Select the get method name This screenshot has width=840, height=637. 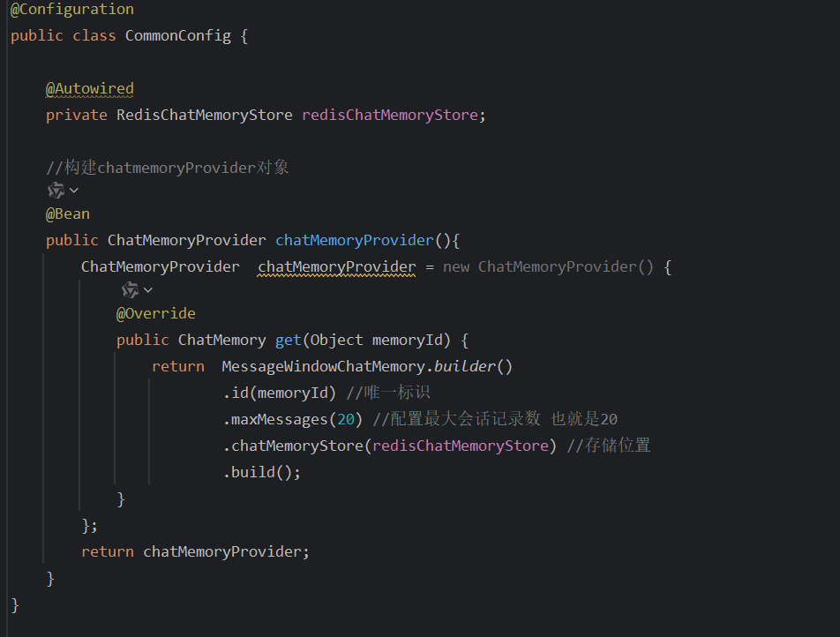point(288,339)
